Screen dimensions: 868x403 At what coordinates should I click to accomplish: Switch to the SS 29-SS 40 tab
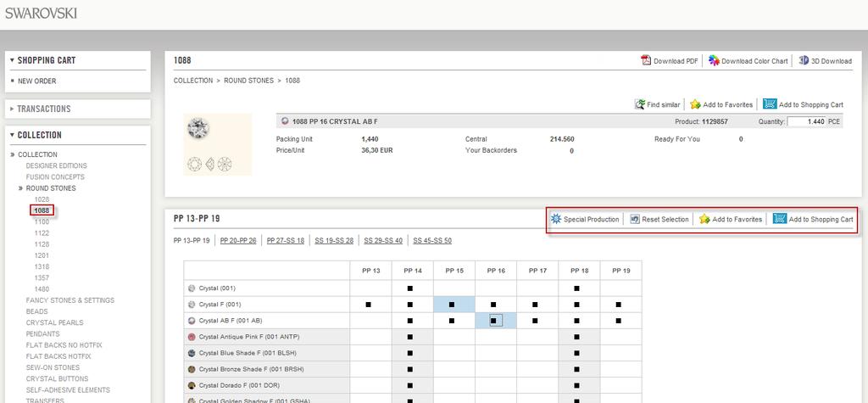pyautogui.click(x=383, y=241)
